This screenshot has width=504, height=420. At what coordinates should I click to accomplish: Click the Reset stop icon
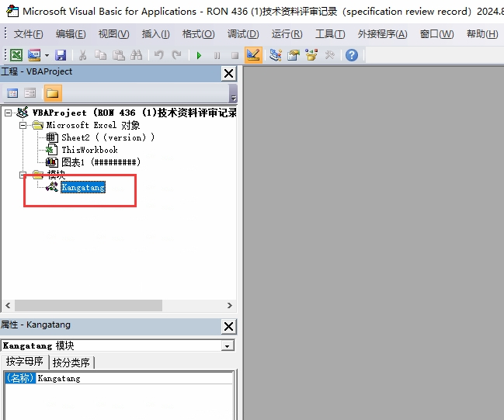[235, 56]
